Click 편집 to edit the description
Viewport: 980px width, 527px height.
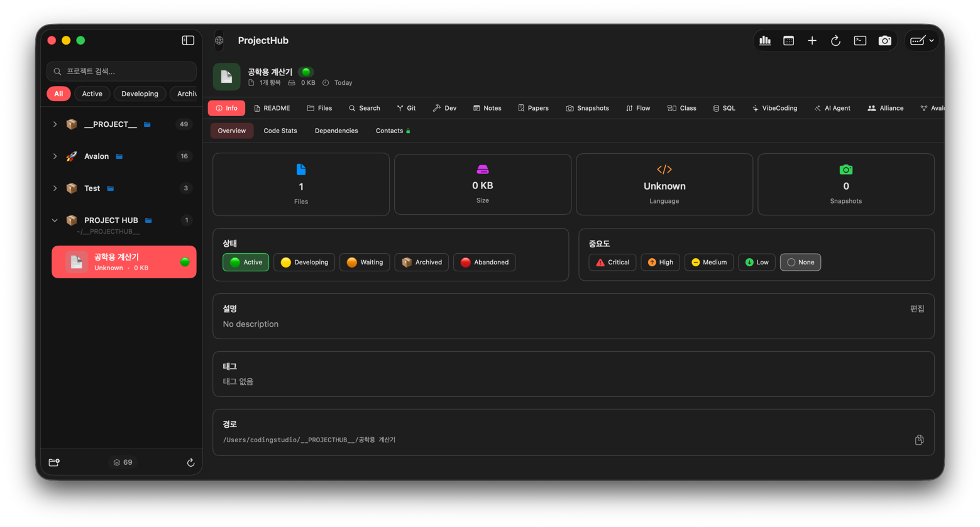[x=917, y=309]
